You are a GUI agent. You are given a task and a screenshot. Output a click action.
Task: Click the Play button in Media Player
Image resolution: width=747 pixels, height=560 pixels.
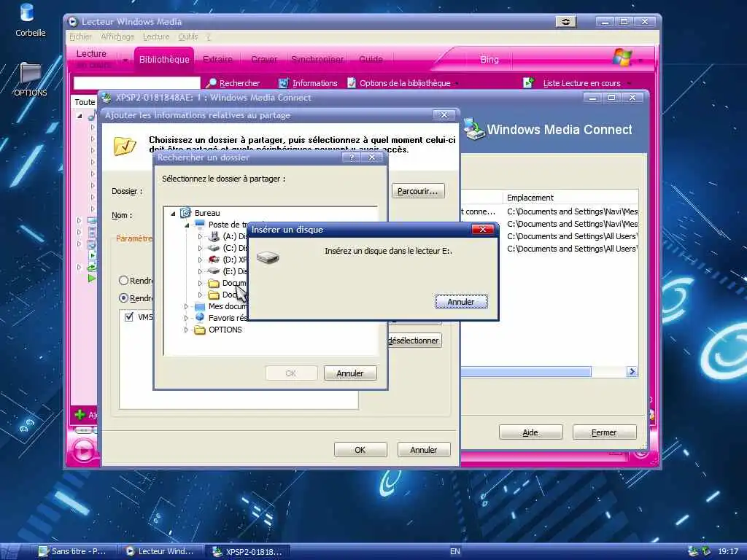(85, 450)
